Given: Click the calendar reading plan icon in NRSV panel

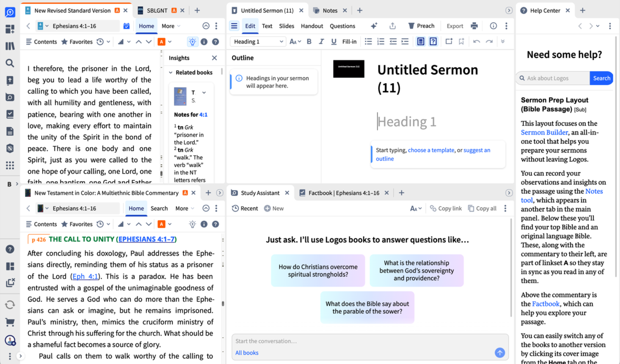Looking at the screenshot, I should [127, 26].
